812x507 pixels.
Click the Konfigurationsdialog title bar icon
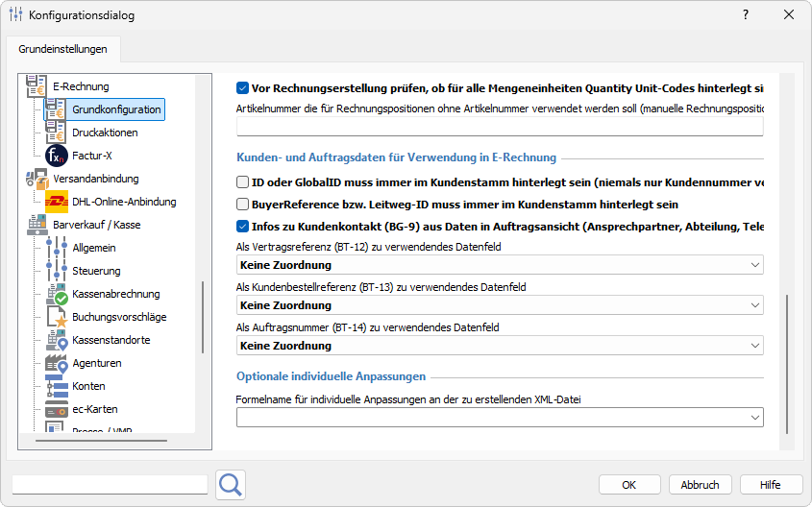click(x=16, y=14)
